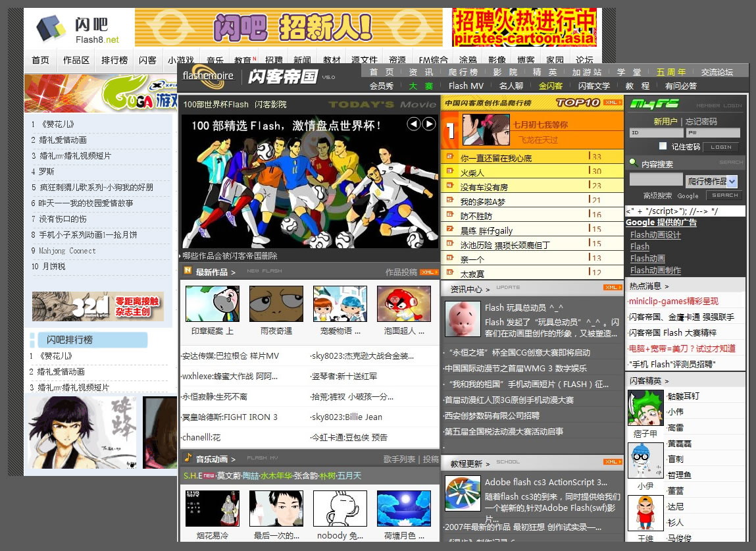
Task: Open nobody 兔 thumbnail
Action: tap(340, 509)
